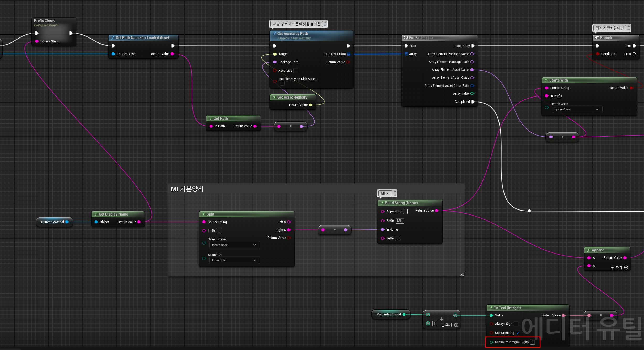Image resolution: width=644 pixels, height=350 pixels.
Task: Click the Prefix MI_ input field
Action: [400, 221]
